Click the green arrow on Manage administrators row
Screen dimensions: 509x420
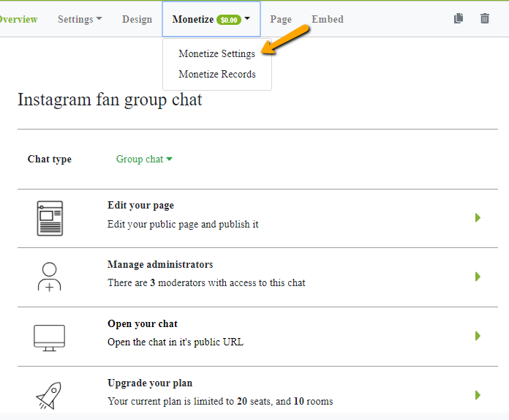pyautogui.click(x=478, y=277)
